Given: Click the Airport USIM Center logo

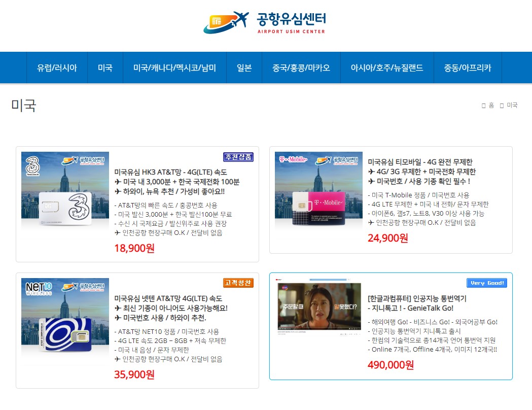Looking at the screenshot, I should [265, 23].
